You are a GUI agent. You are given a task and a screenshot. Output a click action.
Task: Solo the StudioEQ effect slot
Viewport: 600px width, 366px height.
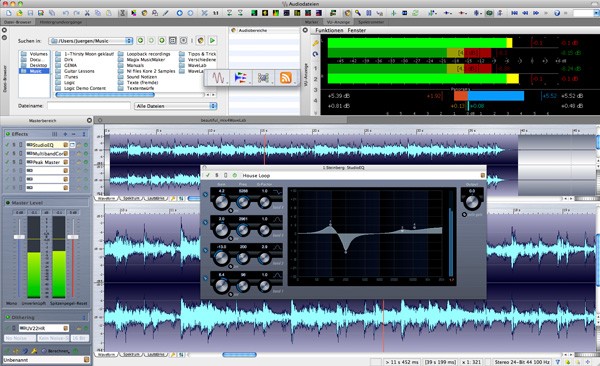[14, 145]
